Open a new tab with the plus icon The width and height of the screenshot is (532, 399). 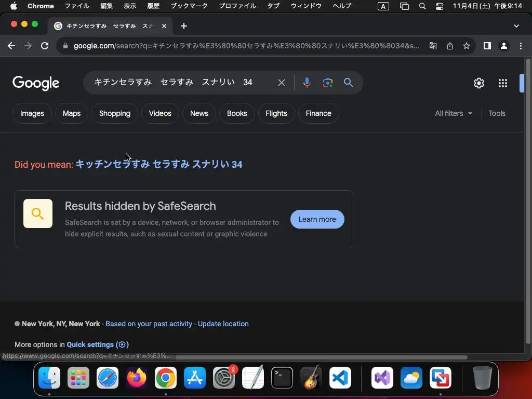(183, 26)
